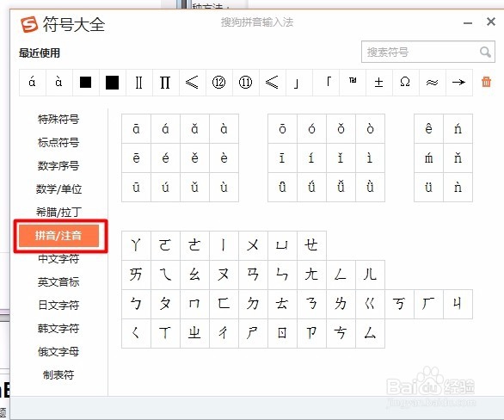Insert recent → arrow symbol

pyautogui.click(x=459, y=83)
